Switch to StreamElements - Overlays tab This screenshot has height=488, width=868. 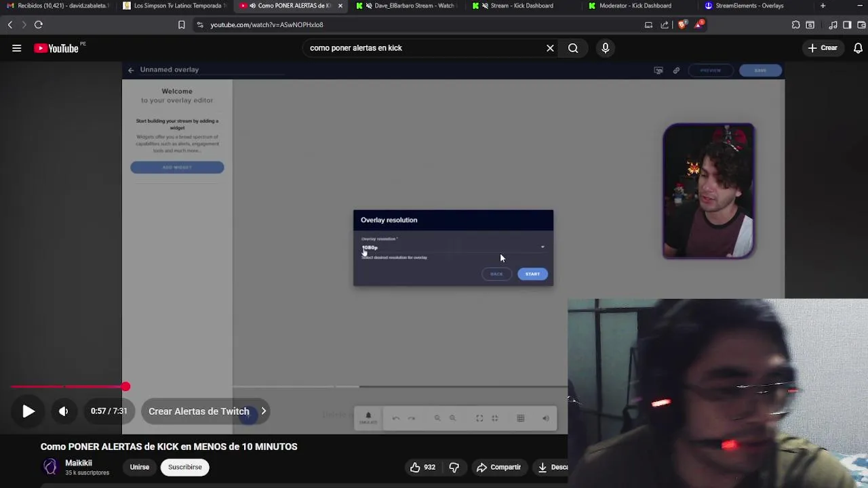pyautogui.click(x=755, y=5)
